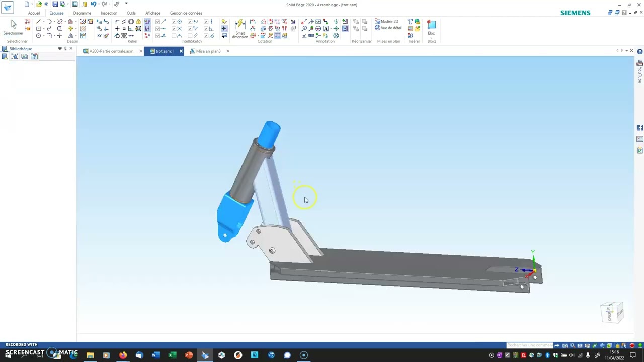Open the Line tool dropdown arrow
The width and height of the screenshot is (644, 362).
pos(44,22)
